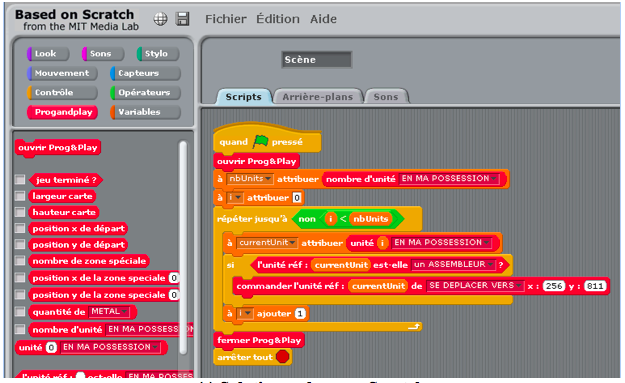
Task: Select the Stylo block category
Action: [158, 53]
